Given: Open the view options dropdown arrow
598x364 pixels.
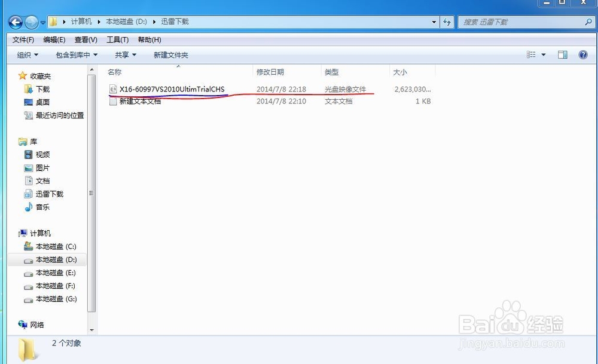Looking at the screenshot, I should point(544,55).
